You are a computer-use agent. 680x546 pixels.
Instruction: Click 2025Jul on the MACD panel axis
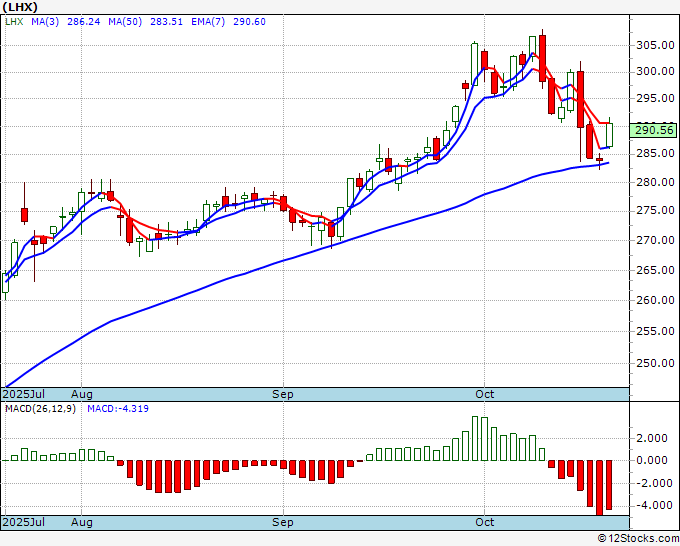pos(24,522)
